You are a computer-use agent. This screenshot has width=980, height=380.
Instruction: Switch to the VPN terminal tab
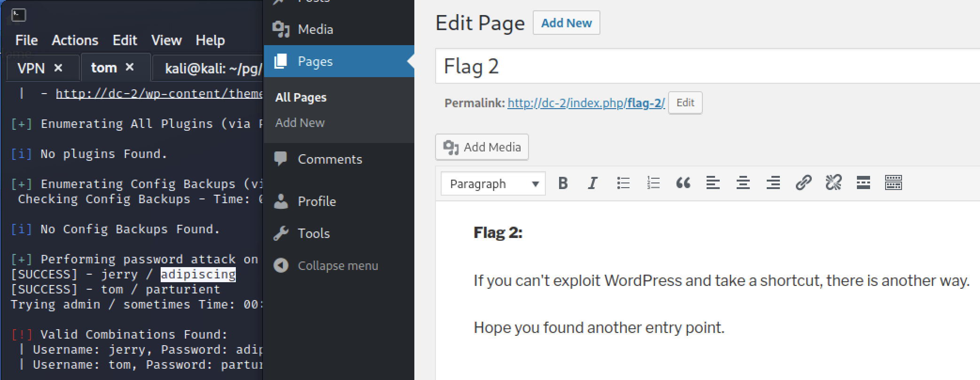point(31,68)
